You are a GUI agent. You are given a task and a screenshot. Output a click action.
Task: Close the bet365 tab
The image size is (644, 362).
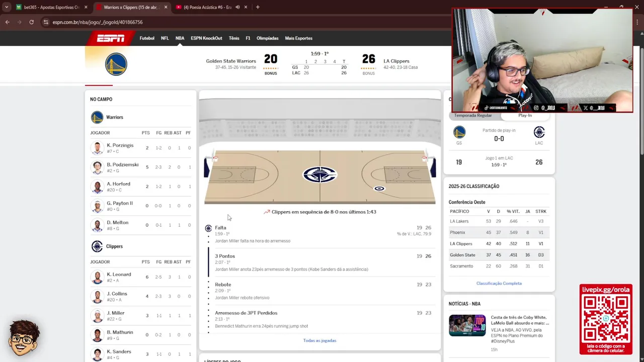(x=86, y=7)
